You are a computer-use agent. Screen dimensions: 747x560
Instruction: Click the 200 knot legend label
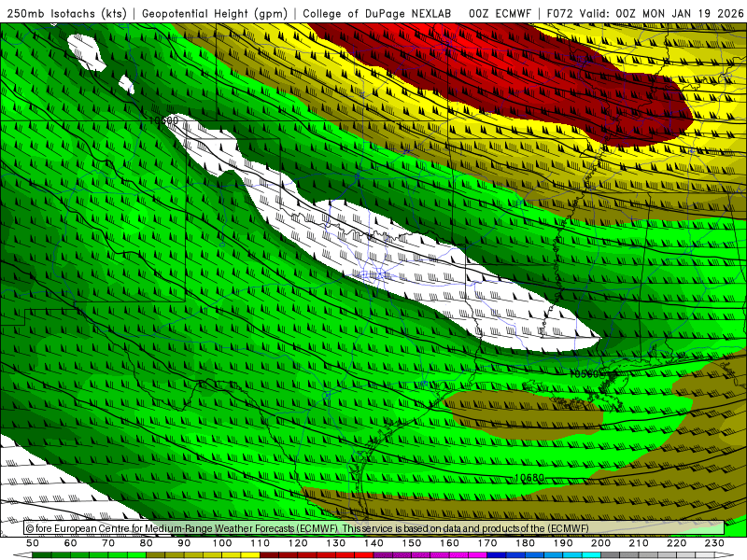click(x=600, y=543)
